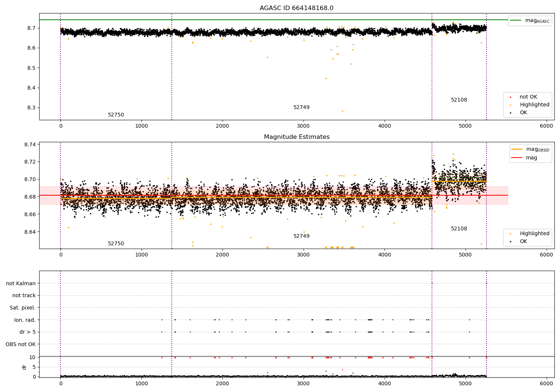Click the 'OBS not OK' row label
The height and width of the screenshot is (392, 560).
pos(21,344)
